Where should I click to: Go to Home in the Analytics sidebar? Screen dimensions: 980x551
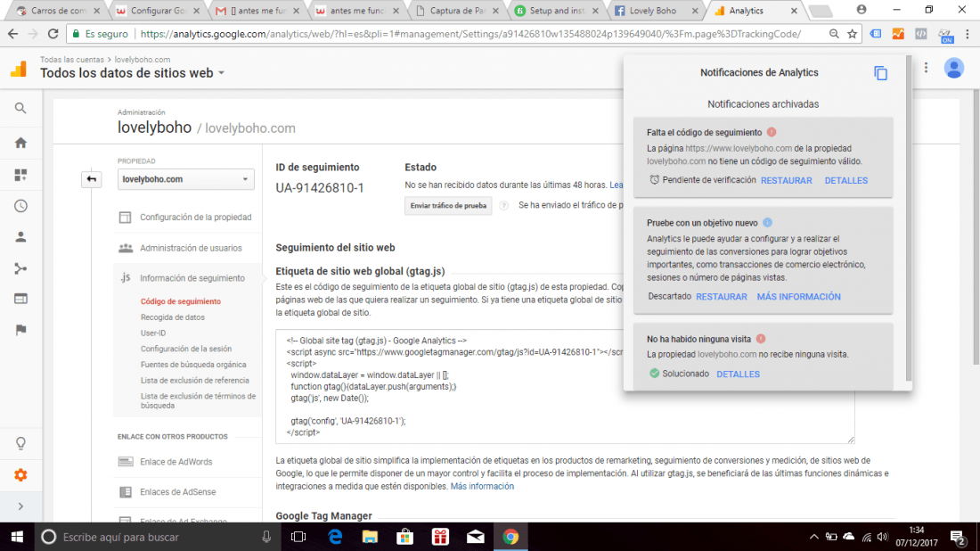[x=20, y=143]
